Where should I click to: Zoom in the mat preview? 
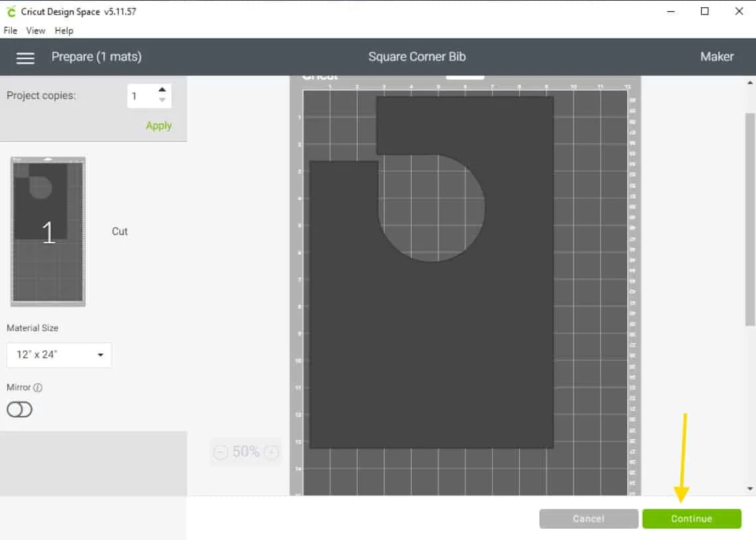tap(271, 453)
